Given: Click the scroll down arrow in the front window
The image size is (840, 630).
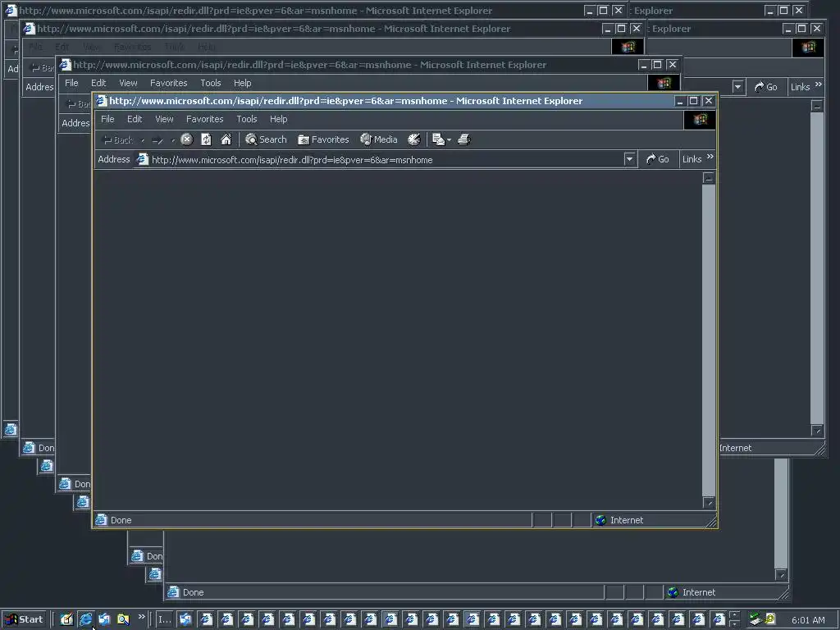Looking at the screenshot, I should coord(708,503).
